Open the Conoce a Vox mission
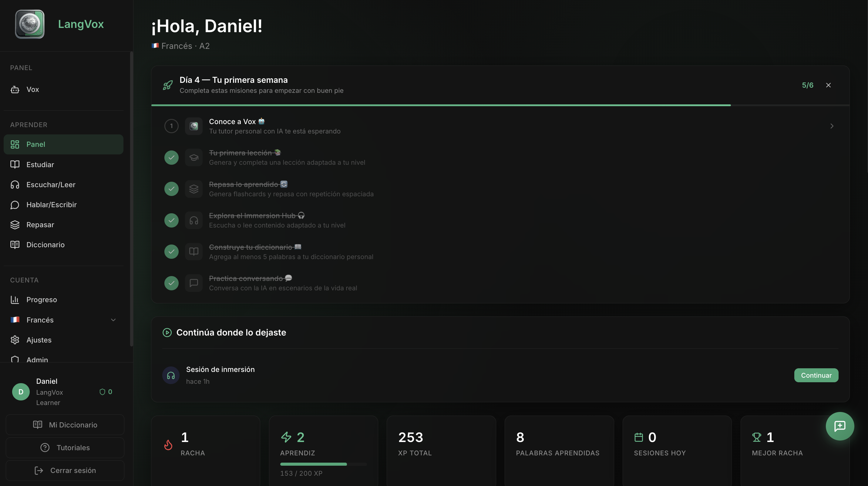This screenshot has width=868, height=486. click(500, 126)
